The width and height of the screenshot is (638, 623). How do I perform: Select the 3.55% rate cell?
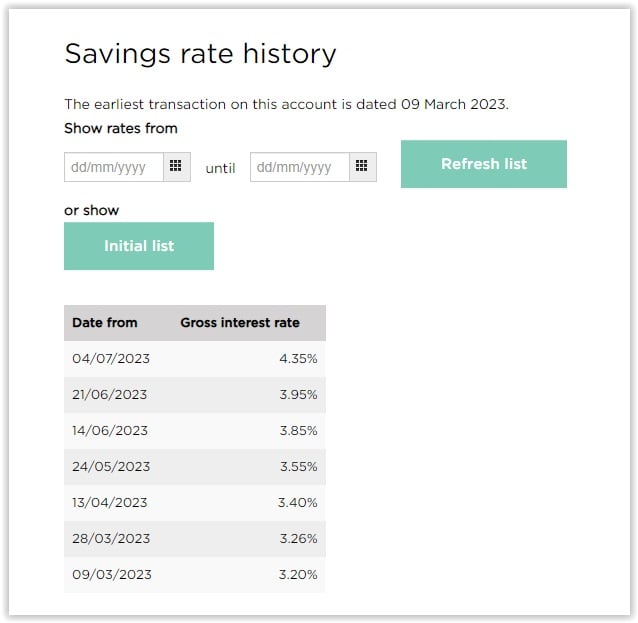pyautogui.click(x=298, y=466)
